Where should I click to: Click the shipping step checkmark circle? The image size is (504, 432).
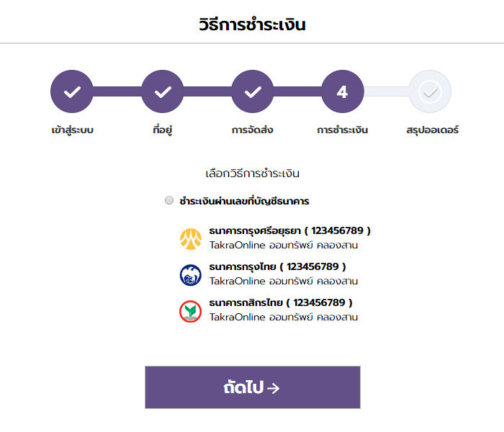click(x=253, y=92)
